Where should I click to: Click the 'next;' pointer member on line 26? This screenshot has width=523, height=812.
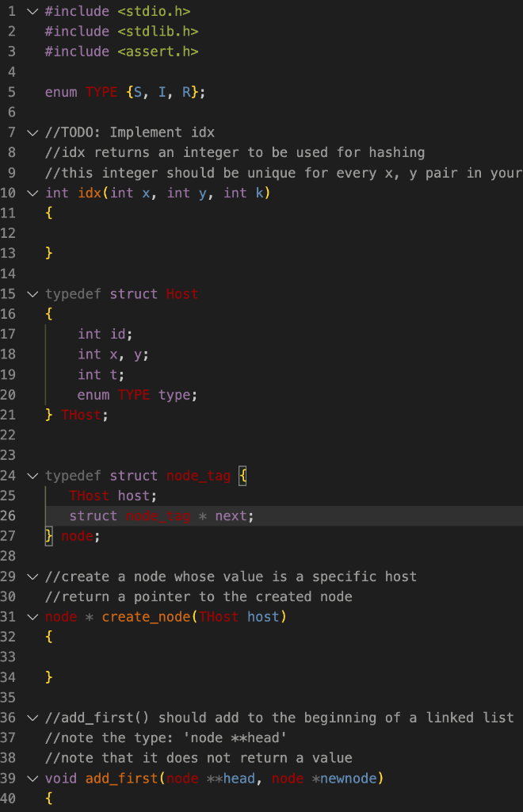235,516
